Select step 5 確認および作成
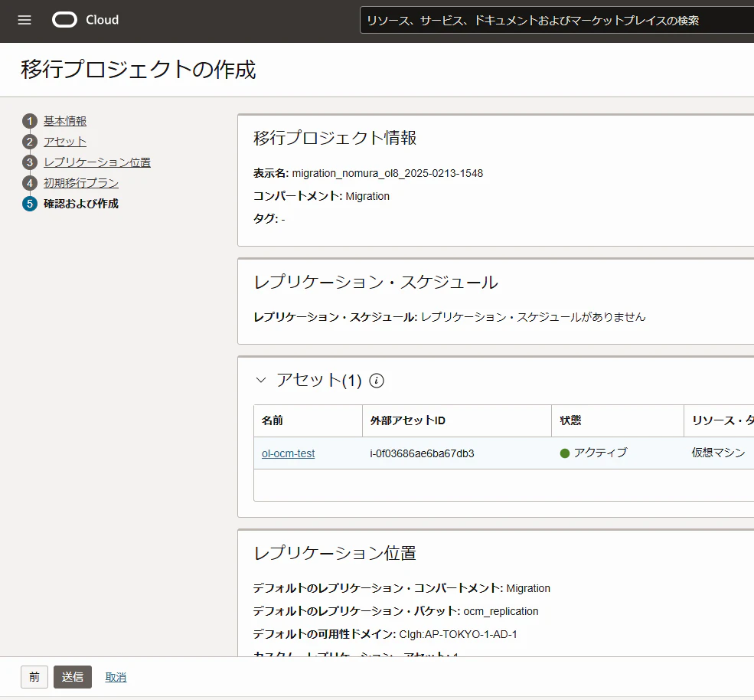Image resolution: width=754 pixels, height=700 pixels. pos(81,204)
